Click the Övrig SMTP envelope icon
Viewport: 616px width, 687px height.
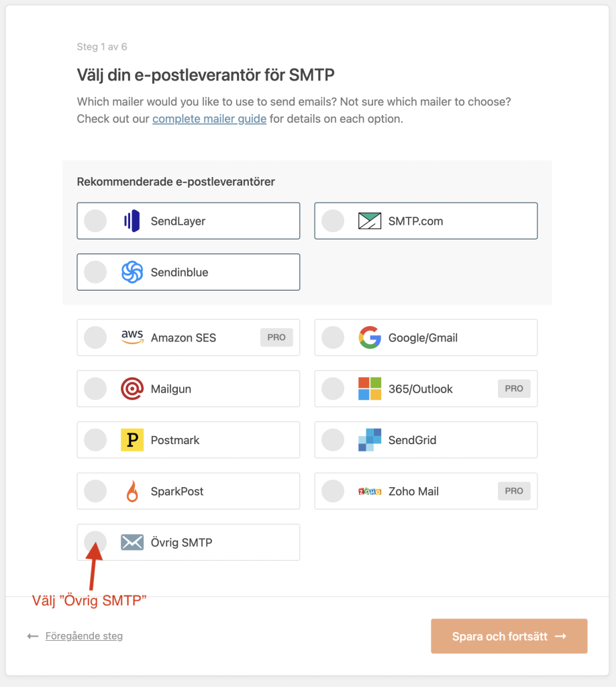[x=132, y=542]
